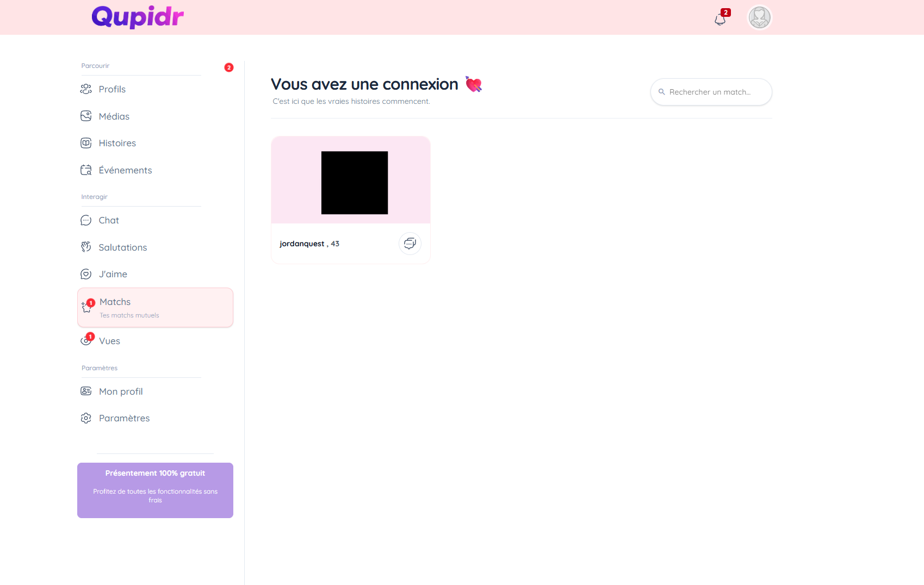This screenshot has height=585, width=924.
Task: Focus the Rechercher un match search field
Action: (x=712, y=92)
